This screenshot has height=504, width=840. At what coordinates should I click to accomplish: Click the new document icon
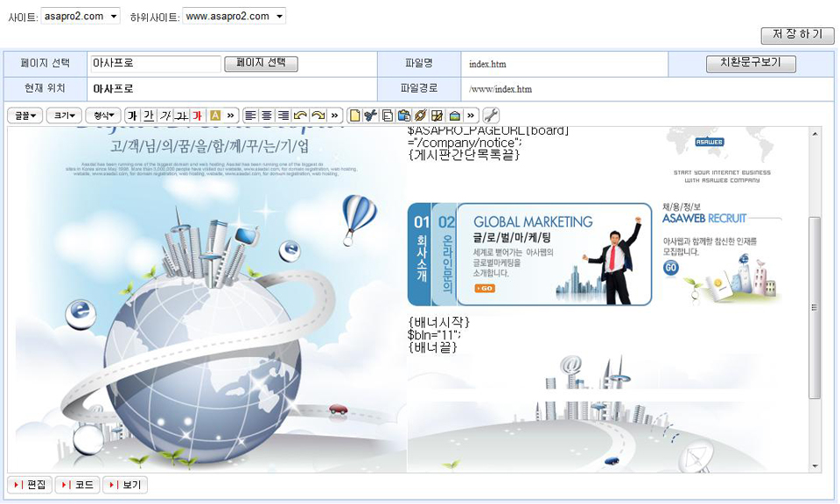point(354,115)
